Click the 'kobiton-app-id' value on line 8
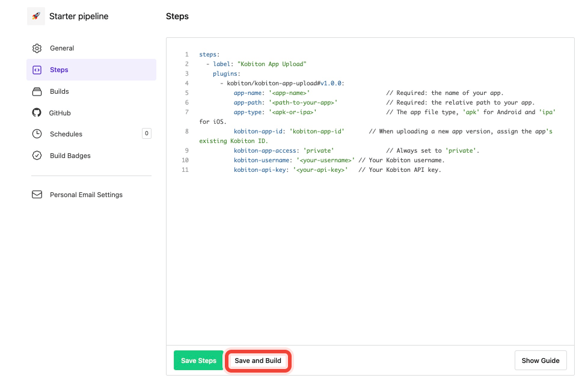588x378 pixels. point(317,131)
